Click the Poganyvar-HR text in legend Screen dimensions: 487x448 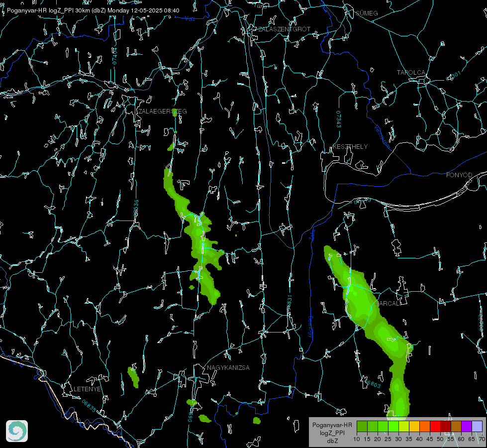coord(332,425)
